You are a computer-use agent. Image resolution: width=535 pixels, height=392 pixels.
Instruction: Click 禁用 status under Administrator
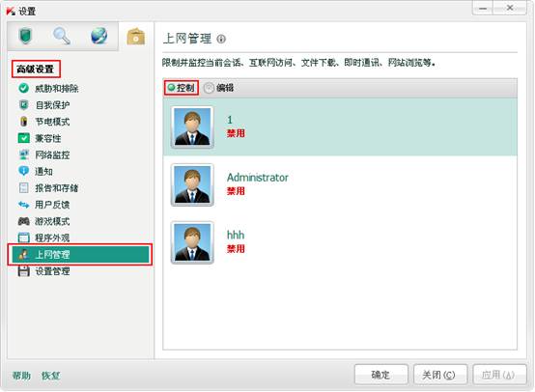[x=236, y=191]
